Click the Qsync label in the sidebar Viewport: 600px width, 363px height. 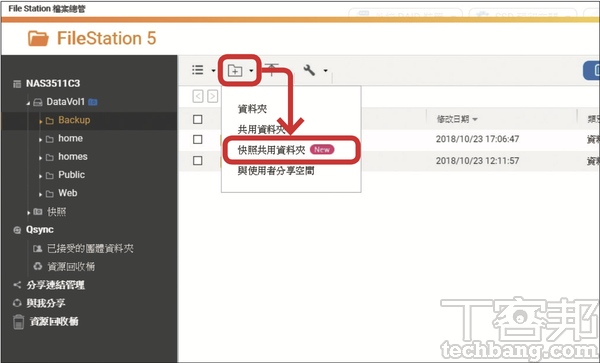pyautogui.click(x=40, y=230)
